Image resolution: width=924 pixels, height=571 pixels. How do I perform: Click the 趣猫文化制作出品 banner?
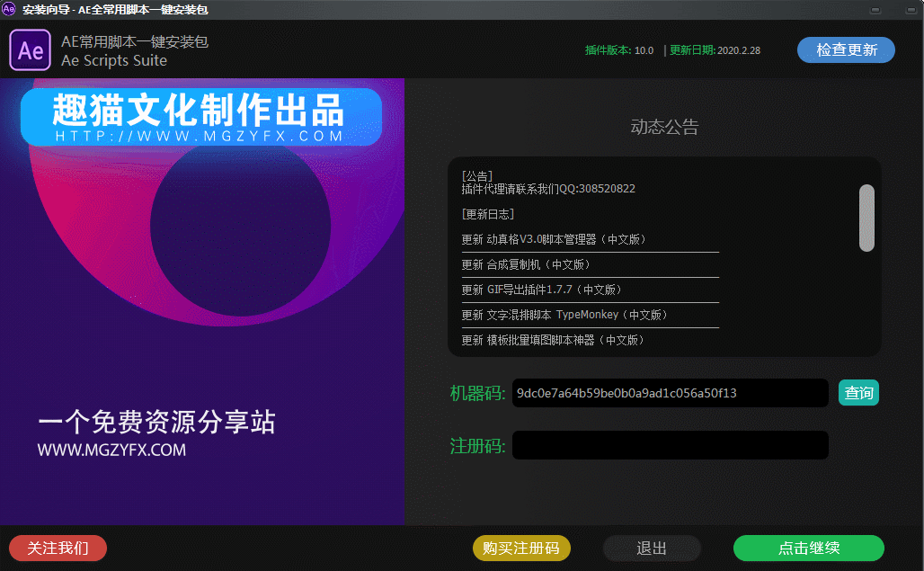click(201, 117)
